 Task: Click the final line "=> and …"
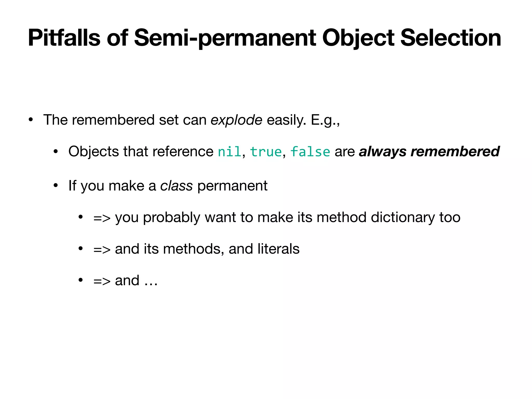[x=125, y=281]
